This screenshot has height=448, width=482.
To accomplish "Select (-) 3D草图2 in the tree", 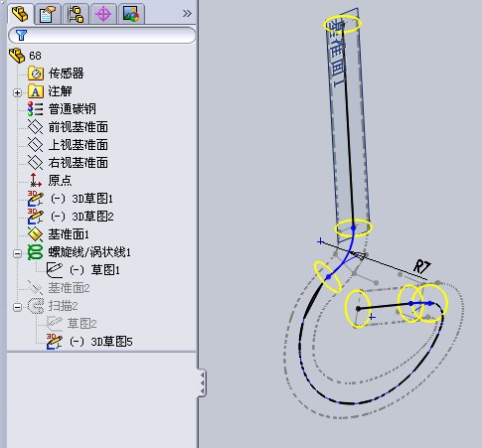I will pyautogui.click(x=82, y=217).
